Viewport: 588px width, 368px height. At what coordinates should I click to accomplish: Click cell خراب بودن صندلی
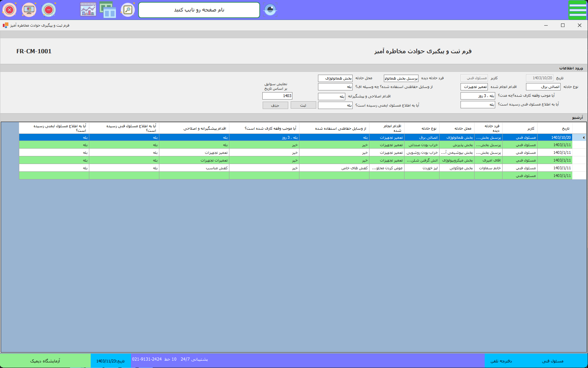[x=422, y=145]
